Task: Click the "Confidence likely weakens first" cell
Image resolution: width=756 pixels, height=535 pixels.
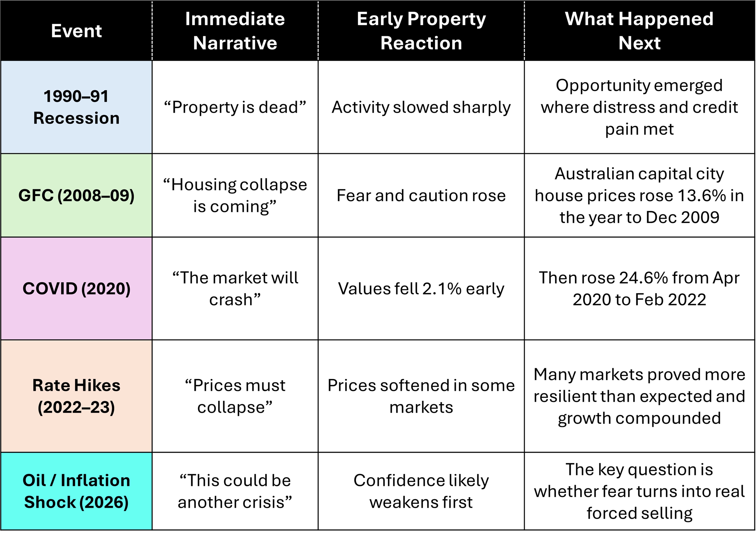Action: [421, 491]
